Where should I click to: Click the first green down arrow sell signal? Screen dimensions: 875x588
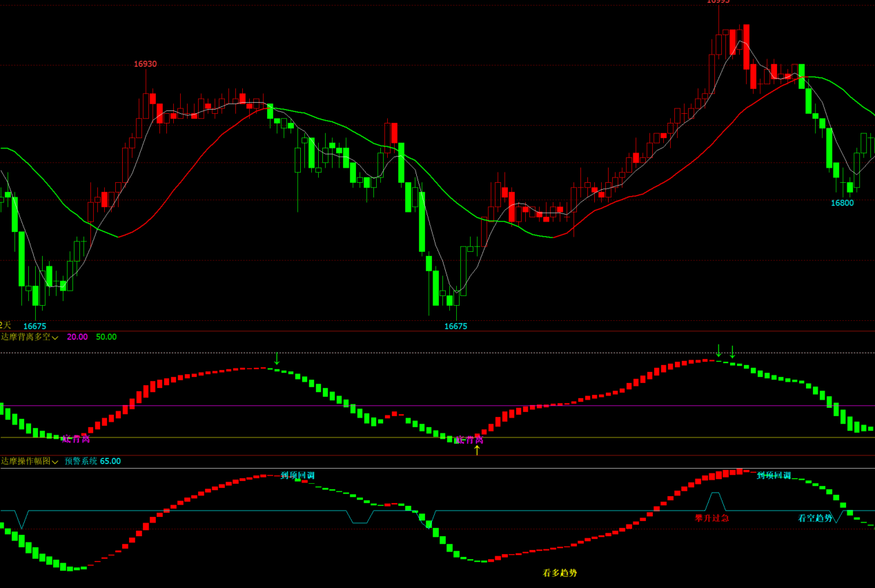277,358
